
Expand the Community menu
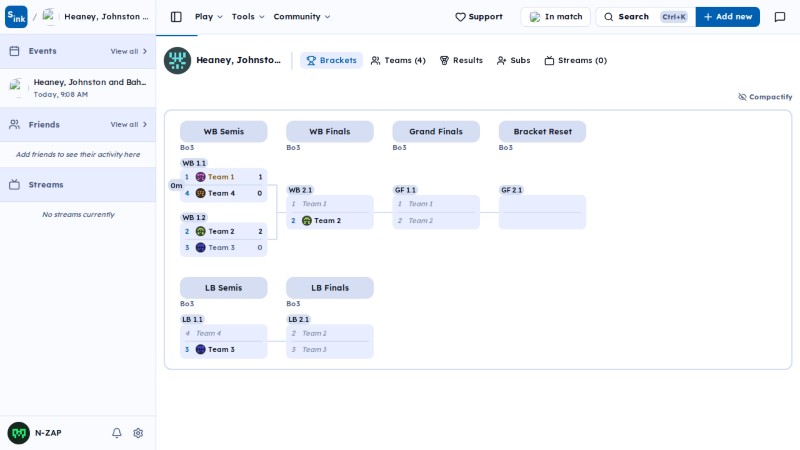tap(302, 17)
